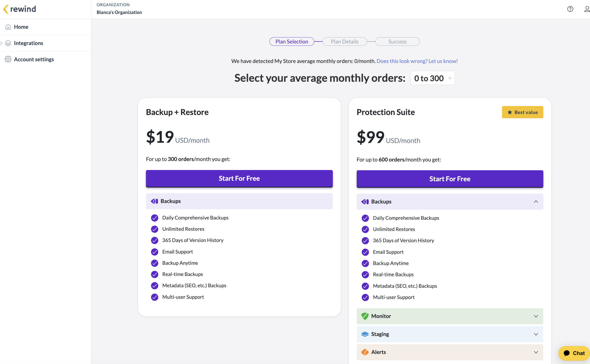
Task: Expand the Integrations sidebar arrow
Action: click(2, 43)
